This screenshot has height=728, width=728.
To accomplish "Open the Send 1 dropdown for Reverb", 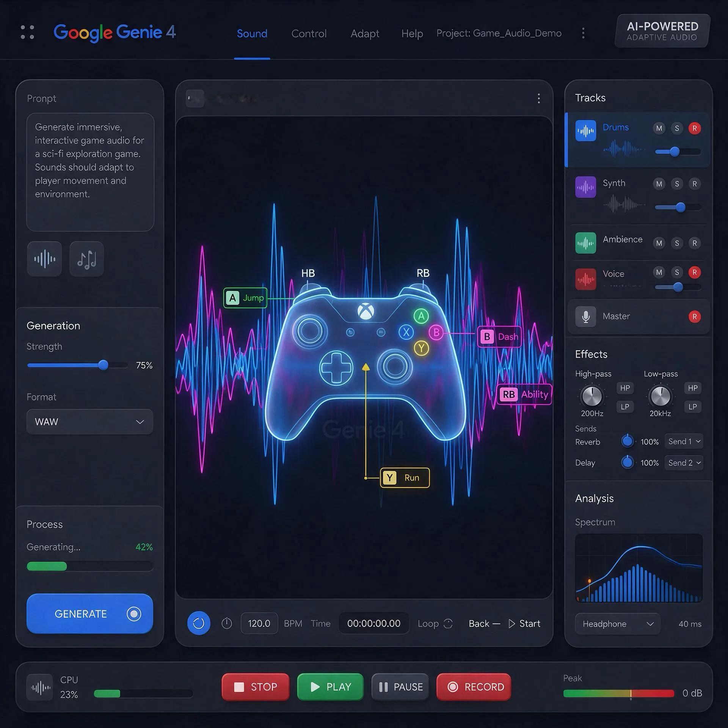I will pos(684,441).
